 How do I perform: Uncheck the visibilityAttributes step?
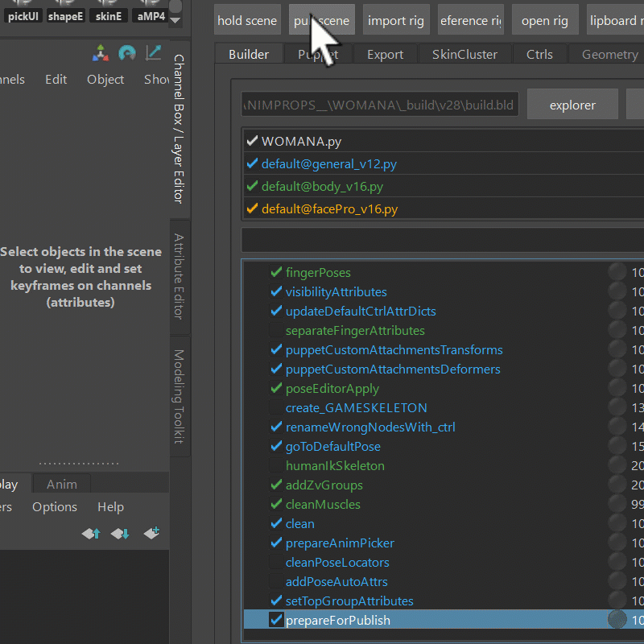[x=276, y=291]
